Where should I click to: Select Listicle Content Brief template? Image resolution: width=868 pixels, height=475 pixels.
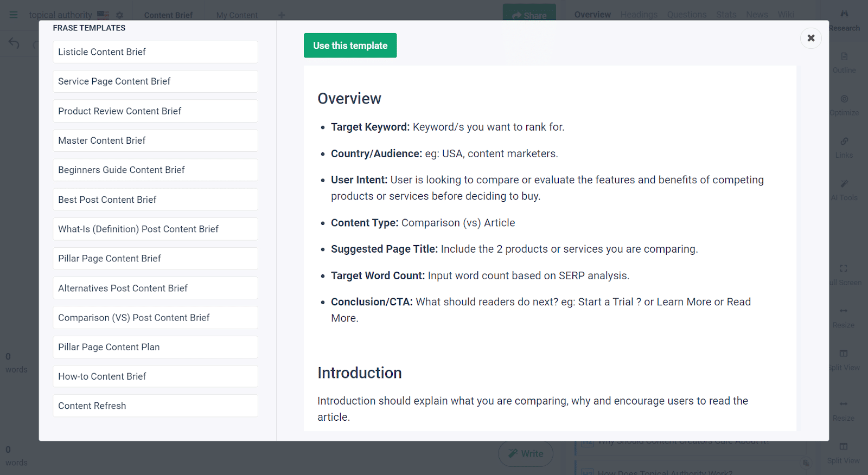point(155,52)
